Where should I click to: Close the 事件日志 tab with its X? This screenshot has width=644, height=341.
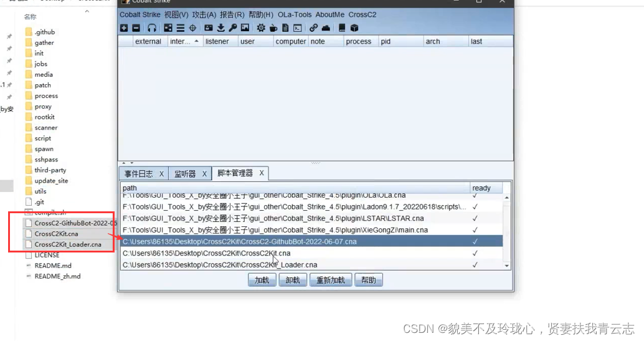[x=161, y=173]
